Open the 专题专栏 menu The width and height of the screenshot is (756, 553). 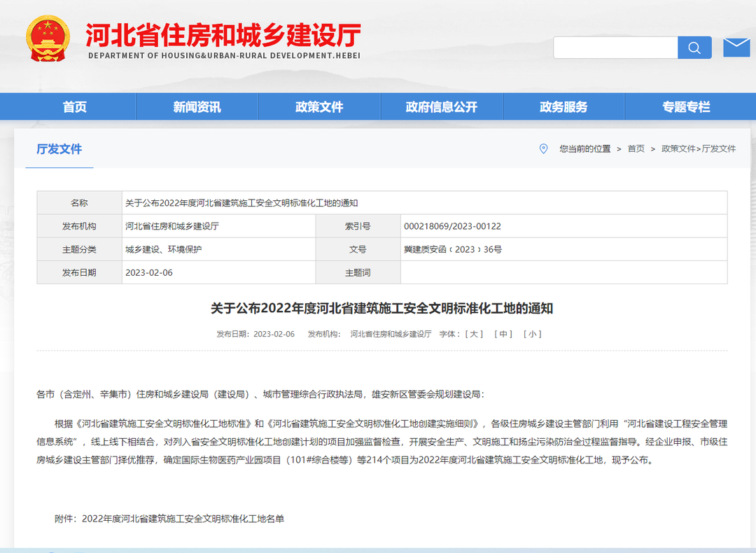[x=687, y=106]
